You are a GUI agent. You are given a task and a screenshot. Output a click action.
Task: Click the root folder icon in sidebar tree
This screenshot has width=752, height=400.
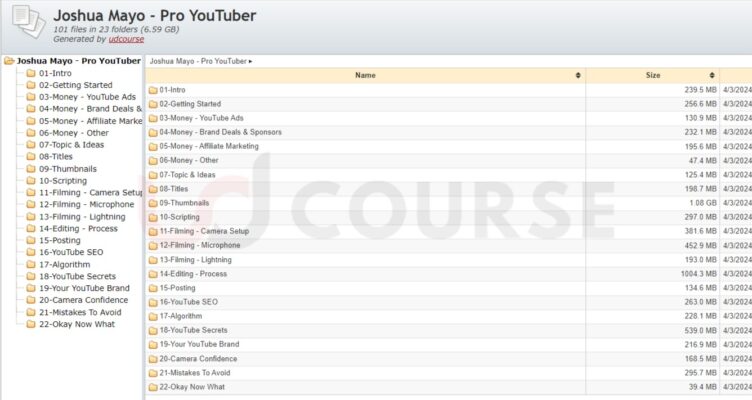coord(9,61)
